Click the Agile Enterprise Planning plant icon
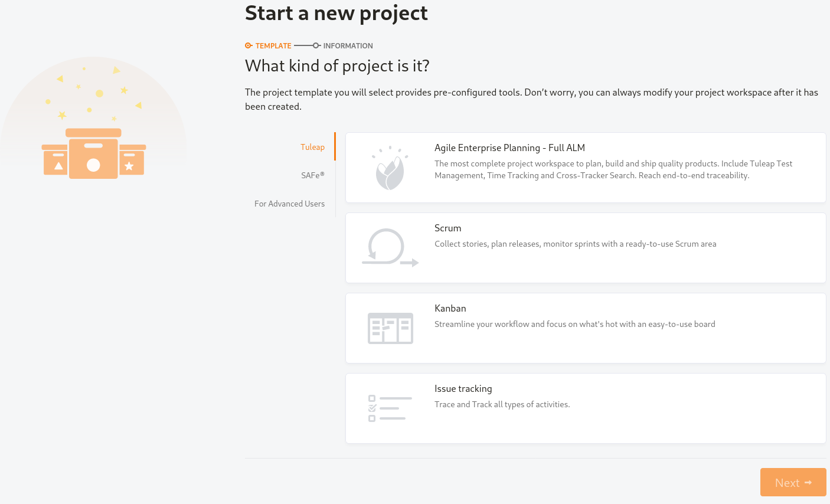 tap(390, 168)
